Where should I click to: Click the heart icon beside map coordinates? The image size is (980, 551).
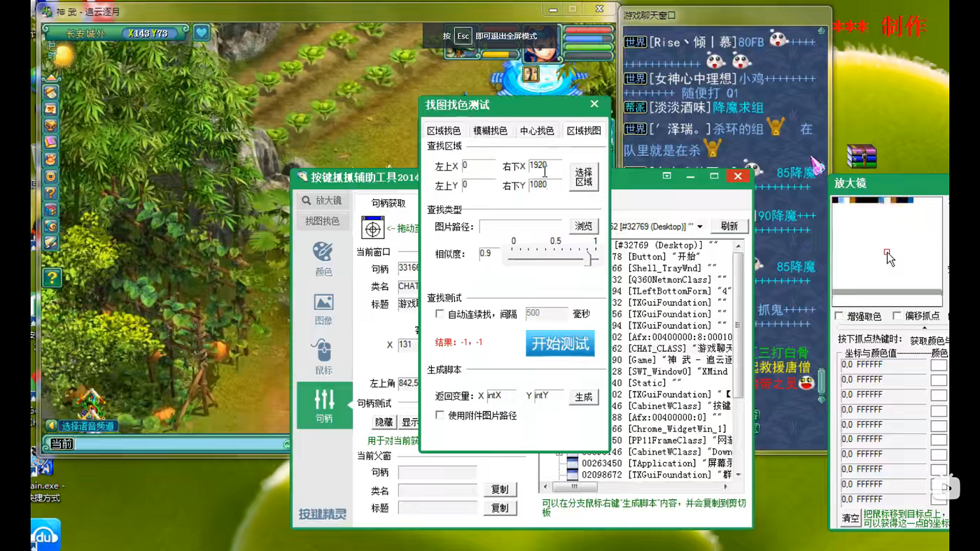pyautogui.click(x=201, y=32)
